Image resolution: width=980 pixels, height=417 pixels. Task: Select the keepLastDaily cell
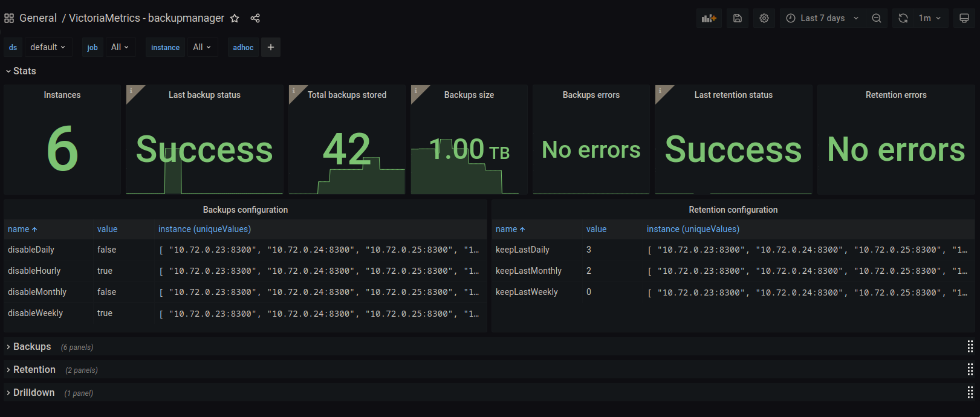point(522,250)
